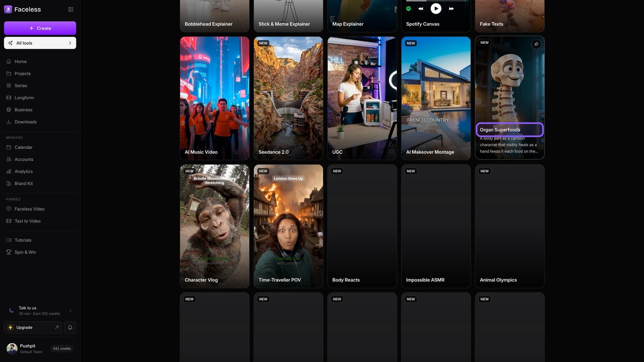Click the Downloads arrow icon

[x=9, y=122]
